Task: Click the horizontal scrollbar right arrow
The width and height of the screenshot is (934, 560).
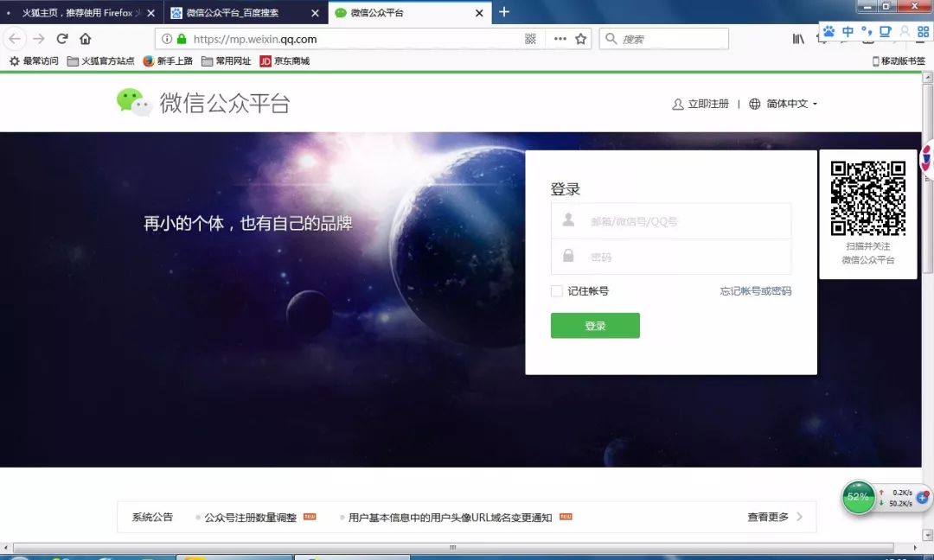Action: click(915, 547)
